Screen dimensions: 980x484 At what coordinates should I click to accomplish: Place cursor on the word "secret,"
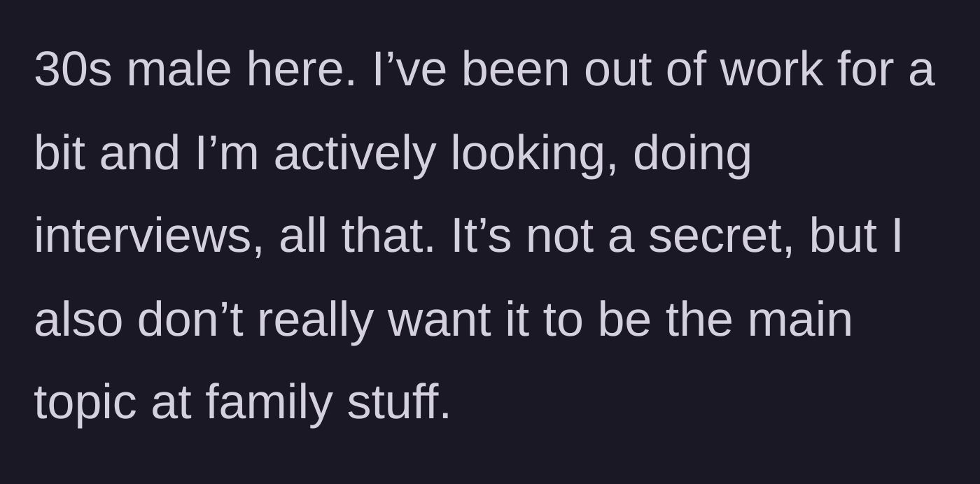721,236
